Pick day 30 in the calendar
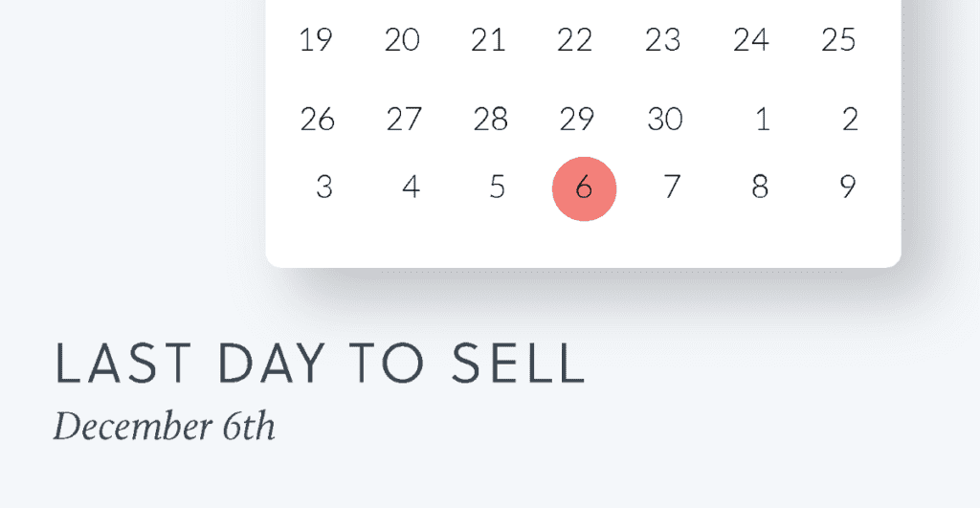This screenshot has width=980, height=508. (665, 119)
